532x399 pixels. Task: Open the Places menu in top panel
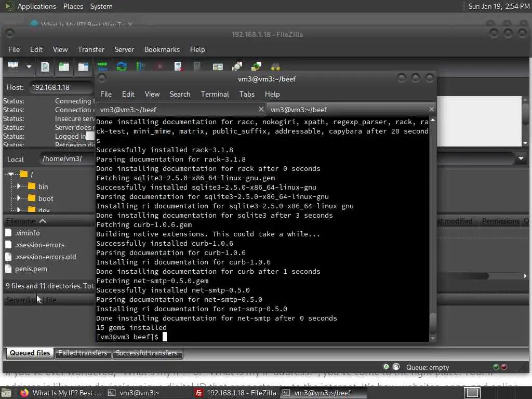click(73, 6)
